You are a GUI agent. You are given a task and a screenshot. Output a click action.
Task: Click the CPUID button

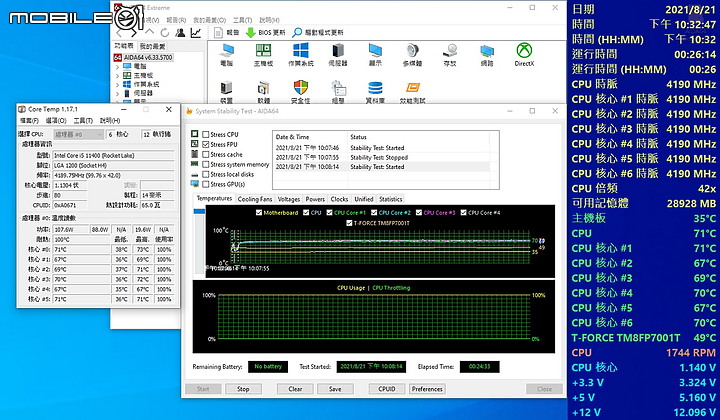pyautogui.click(x=387, y=389)
